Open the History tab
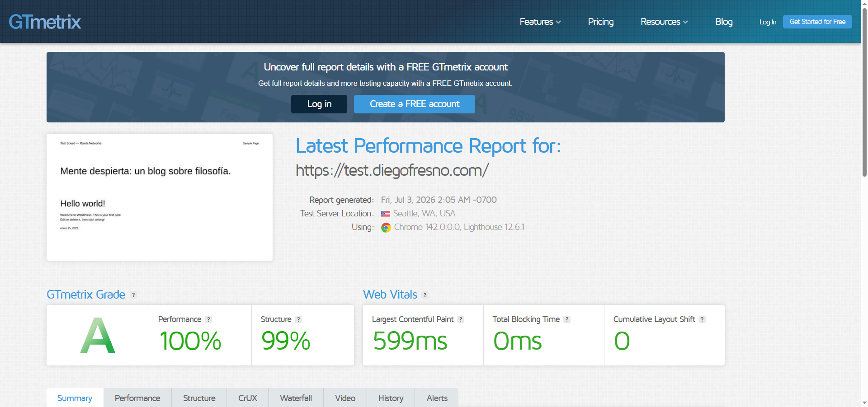This screenshot has height=407, width=868. pos(391,398)
